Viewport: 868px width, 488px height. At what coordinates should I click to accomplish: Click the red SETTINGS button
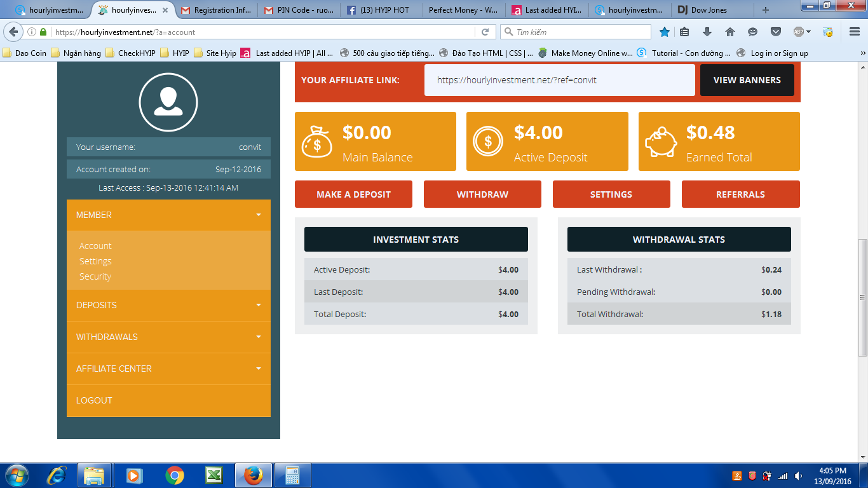coord(611,194)
